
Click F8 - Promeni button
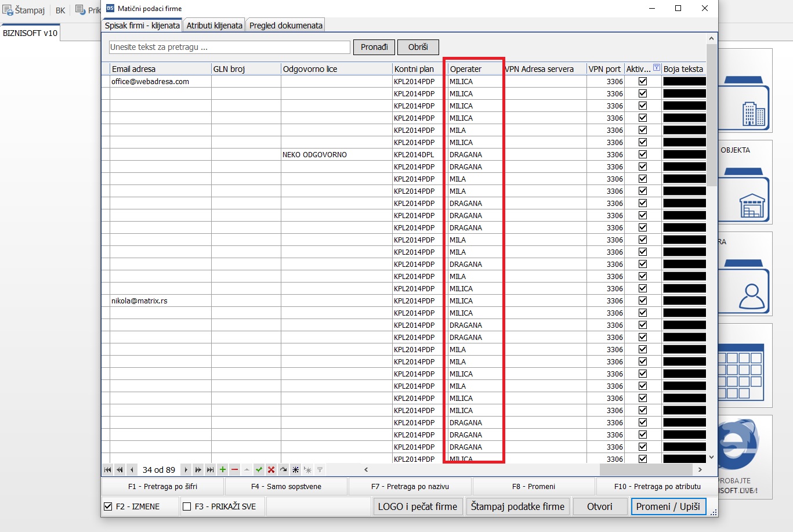tap(534, 487)
